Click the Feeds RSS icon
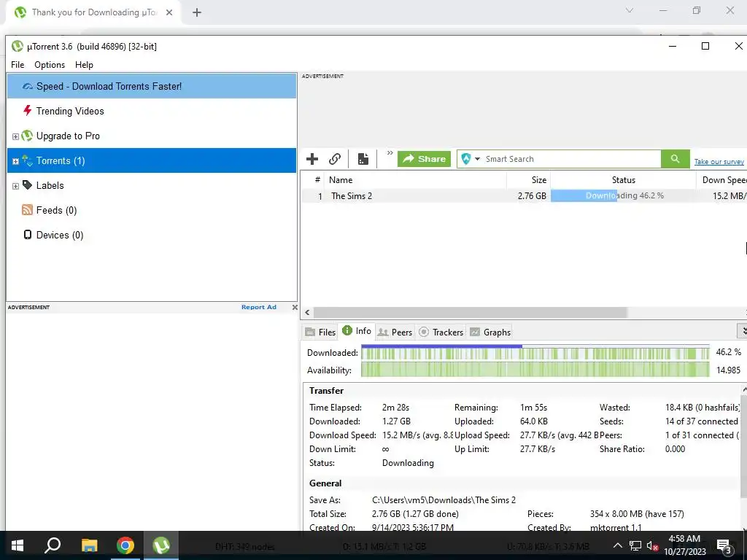 pos(27,209)
